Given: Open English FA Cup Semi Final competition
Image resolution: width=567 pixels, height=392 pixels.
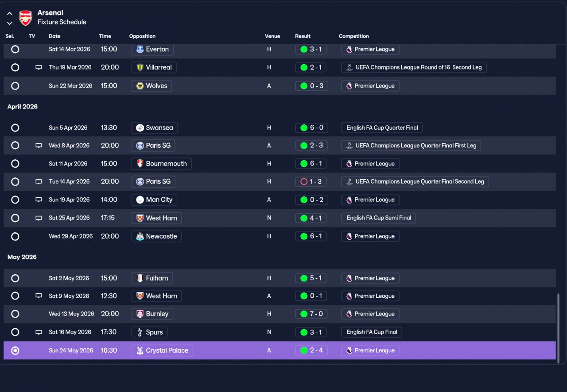Looking at the screenshot, I should pos(378,218).
